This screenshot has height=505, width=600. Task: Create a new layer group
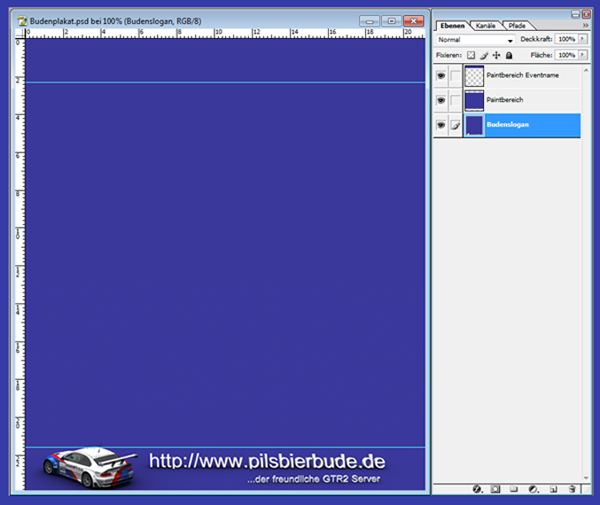point(513,490)
